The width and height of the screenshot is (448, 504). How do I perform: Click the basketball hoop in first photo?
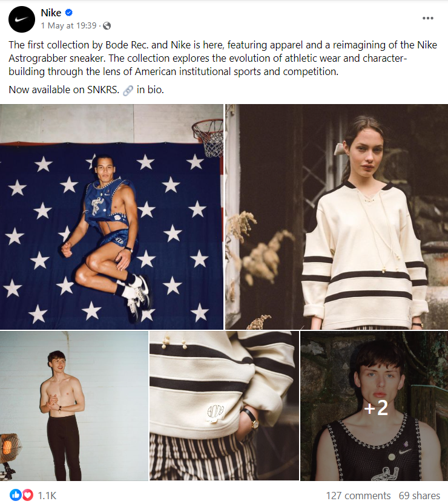tap(208, 137)
